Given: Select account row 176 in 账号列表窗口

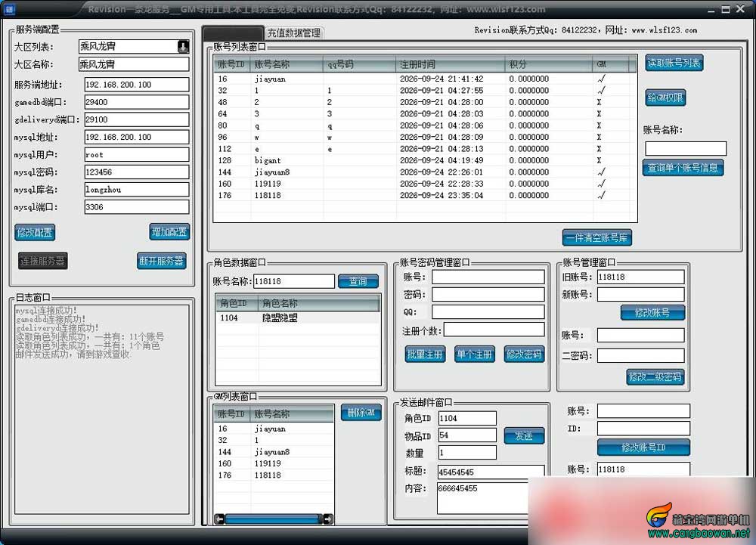Looking at the screenshot, I should 425,195.
